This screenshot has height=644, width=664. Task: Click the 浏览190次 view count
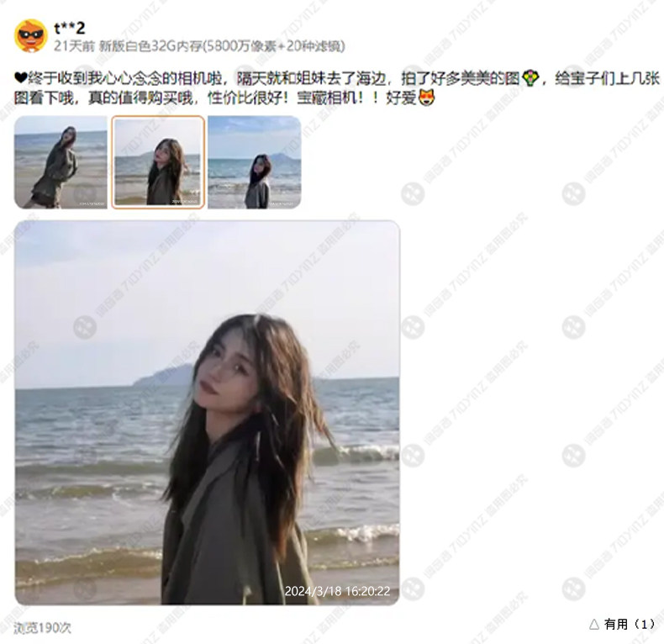click(x=42, y=627)
